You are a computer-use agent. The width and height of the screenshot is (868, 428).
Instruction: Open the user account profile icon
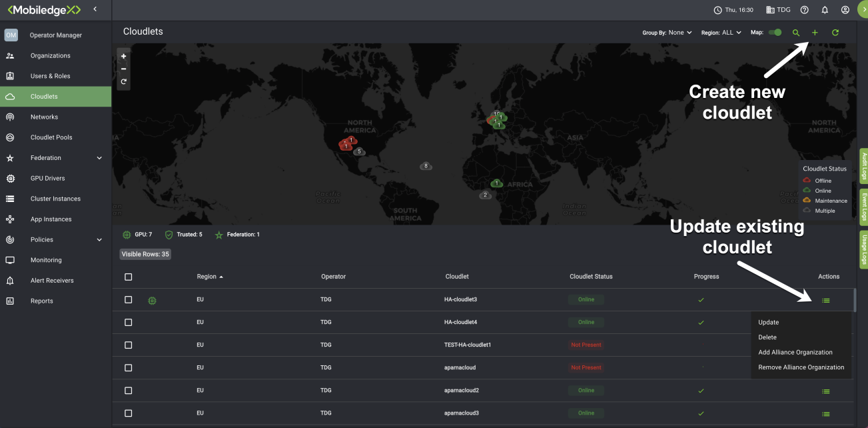845,10
